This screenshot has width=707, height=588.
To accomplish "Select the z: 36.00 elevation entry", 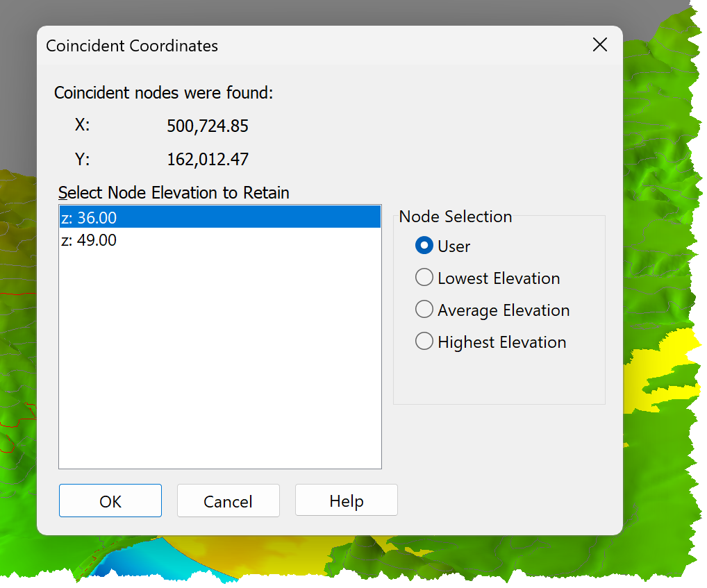I will pyautogui.click(x=220, y=217).
